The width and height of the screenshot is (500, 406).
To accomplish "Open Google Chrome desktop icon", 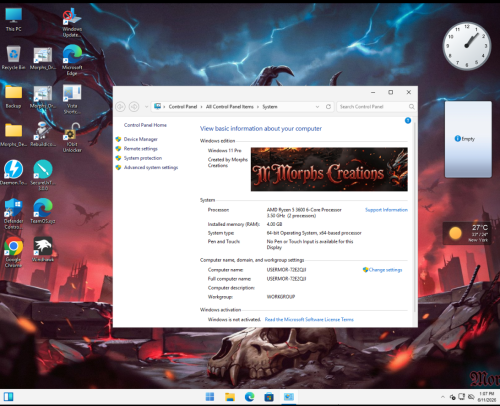I will 13,252.
